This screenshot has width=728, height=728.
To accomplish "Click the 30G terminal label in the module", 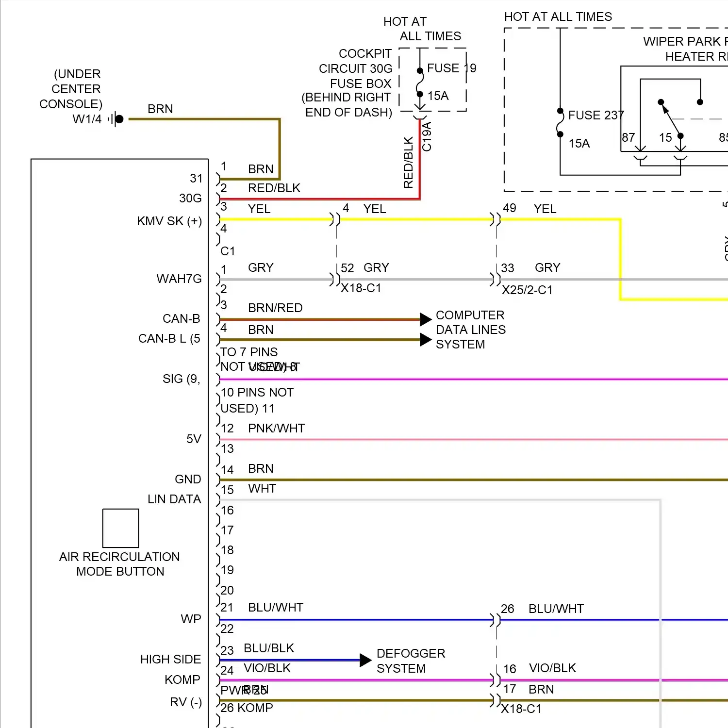I will coord(190,198).
